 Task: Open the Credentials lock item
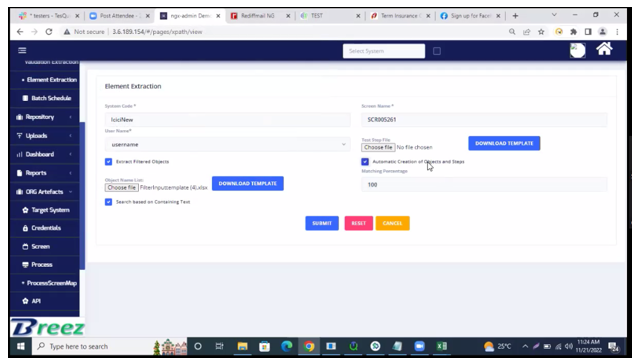click(x=42, y=228)
